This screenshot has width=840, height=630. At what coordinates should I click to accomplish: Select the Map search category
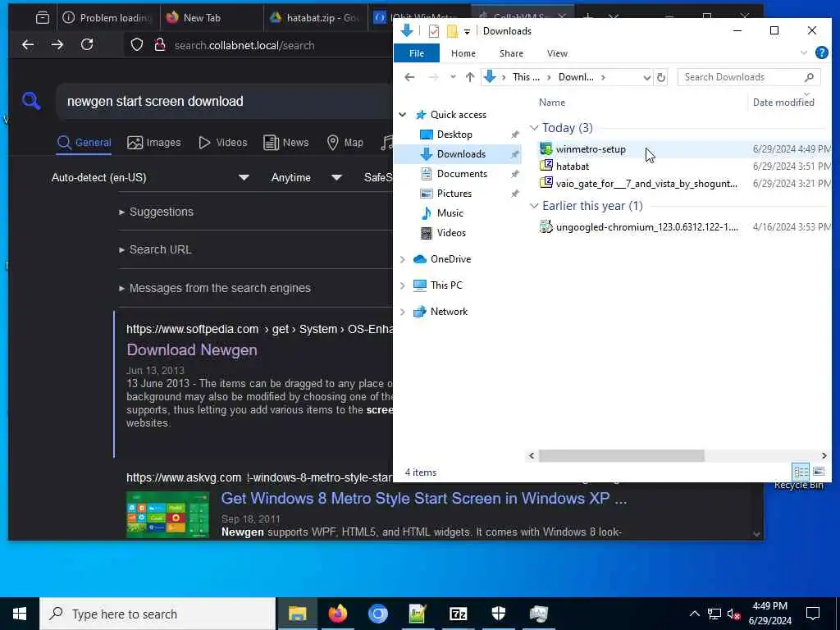pos(345,143)
